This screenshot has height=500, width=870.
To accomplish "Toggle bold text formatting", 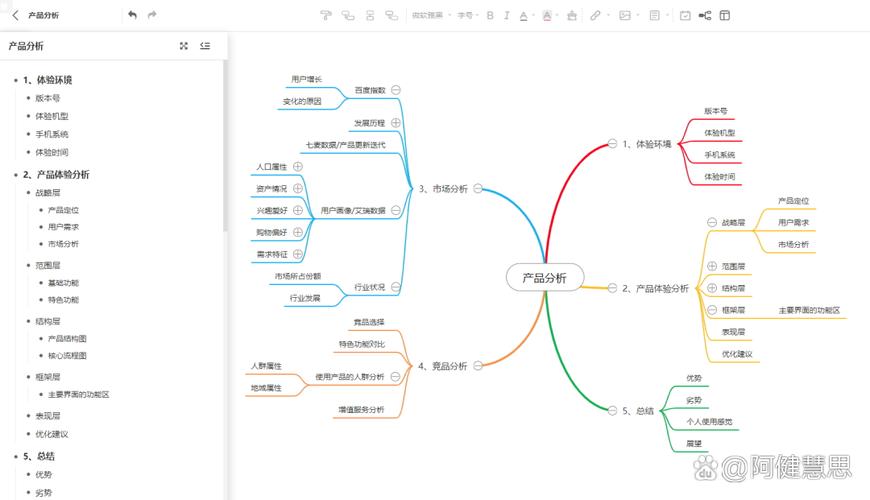I will pos(490,15).
